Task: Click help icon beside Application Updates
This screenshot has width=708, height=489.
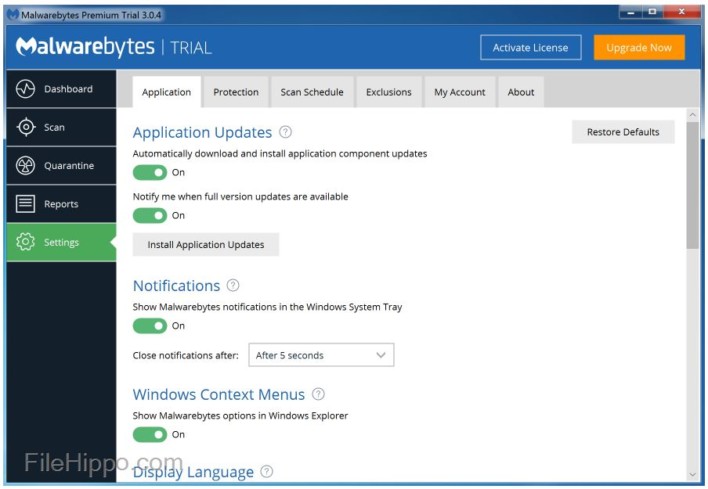Action: 285,132
